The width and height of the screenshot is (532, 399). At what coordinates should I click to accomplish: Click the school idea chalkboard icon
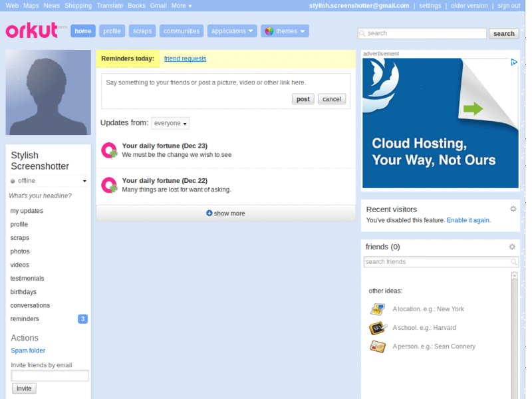378,328
